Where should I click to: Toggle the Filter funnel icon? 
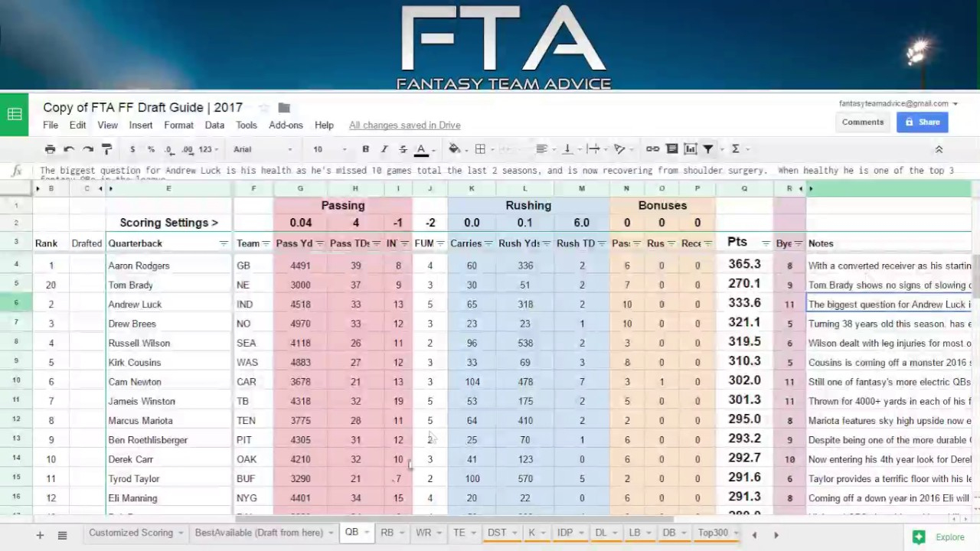709,149
